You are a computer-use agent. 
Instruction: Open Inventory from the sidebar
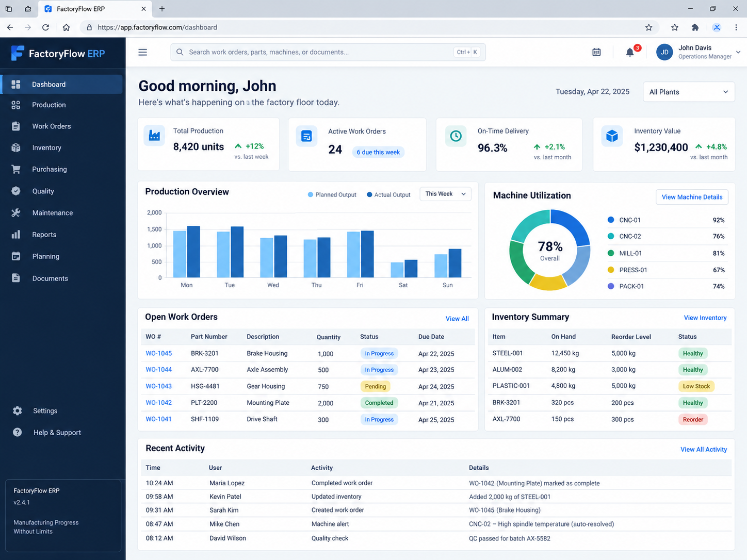pos(62,148)
